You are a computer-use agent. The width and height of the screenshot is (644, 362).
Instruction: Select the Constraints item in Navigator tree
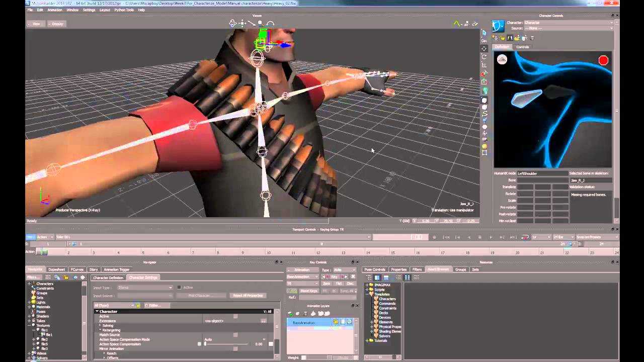tap(45, 289)
